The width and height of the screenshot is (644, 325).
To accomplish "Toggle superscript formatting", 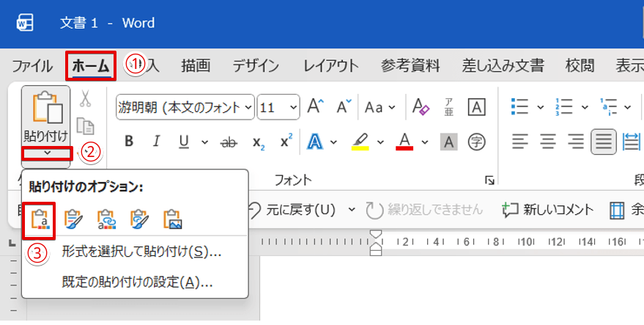I will [x=286, y=141].
